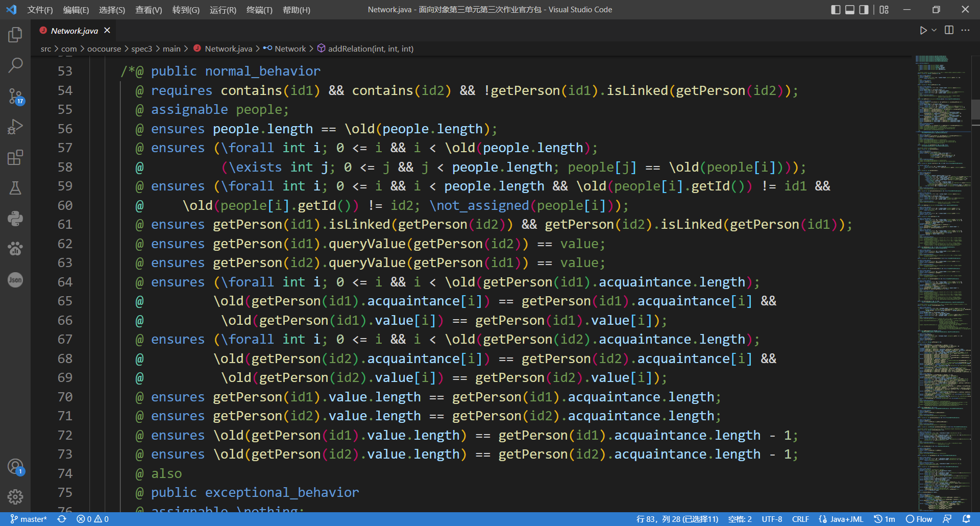This screenshot has height=526, width=980.
Task: Expand the Network.java breadcrumb
Action: tap(223, 49)
